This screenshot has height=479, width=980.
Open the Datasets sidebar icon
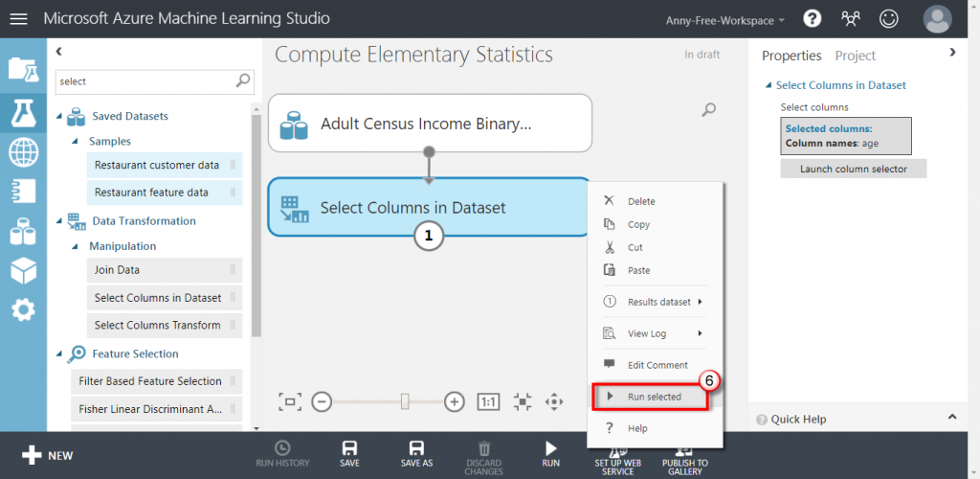(x=23, y=232)
